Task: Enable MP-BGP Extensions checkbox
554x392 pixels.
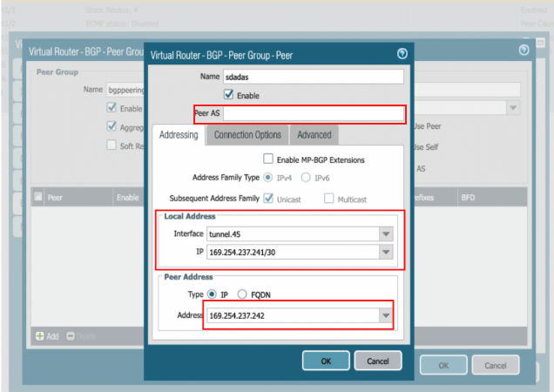Action: 268,159
